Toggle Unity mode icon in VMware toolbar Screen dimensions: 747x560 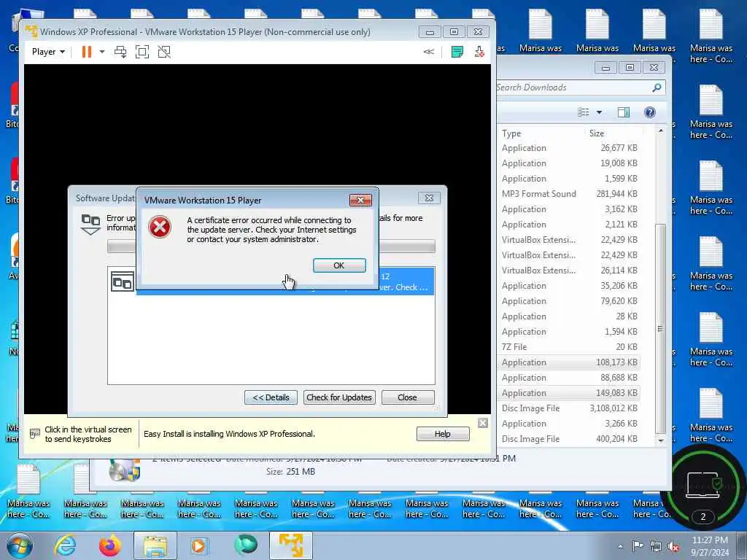point(164,52)
